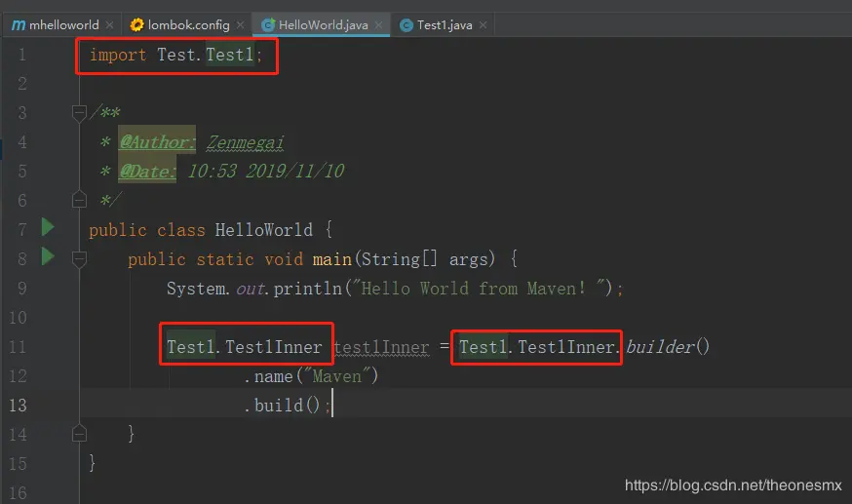The width and height of the screenshot is (852, 504).
Task: Click the '@Author:' Javadoc tag
Action: [x=157, y=142]
